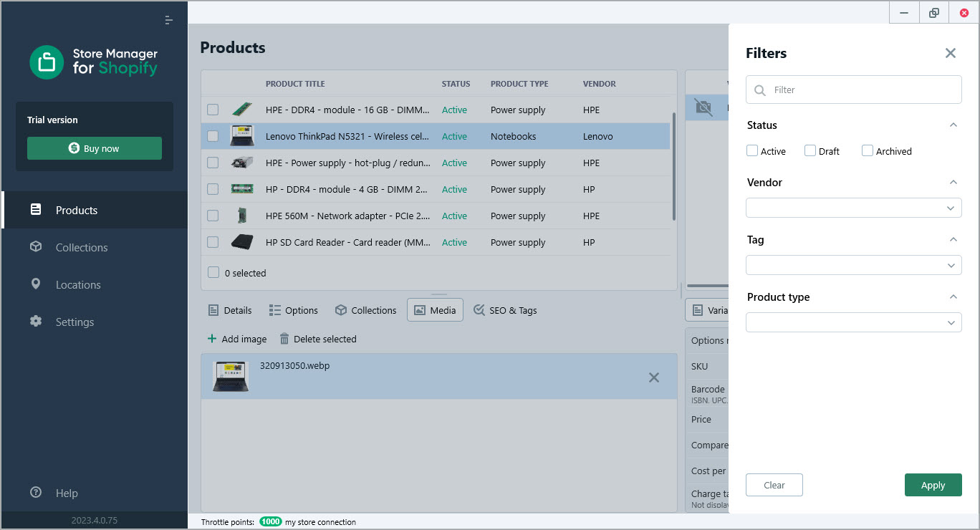Click the dollar coin icon on Buy now
Viewport: 980px width, 530px height.
coord(74,148)
